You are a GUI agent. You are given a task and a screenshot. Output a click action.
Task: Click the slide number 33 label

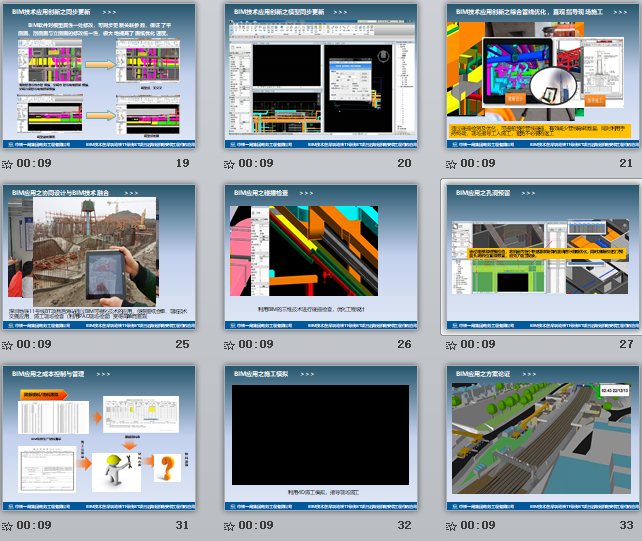pos(626,526)
